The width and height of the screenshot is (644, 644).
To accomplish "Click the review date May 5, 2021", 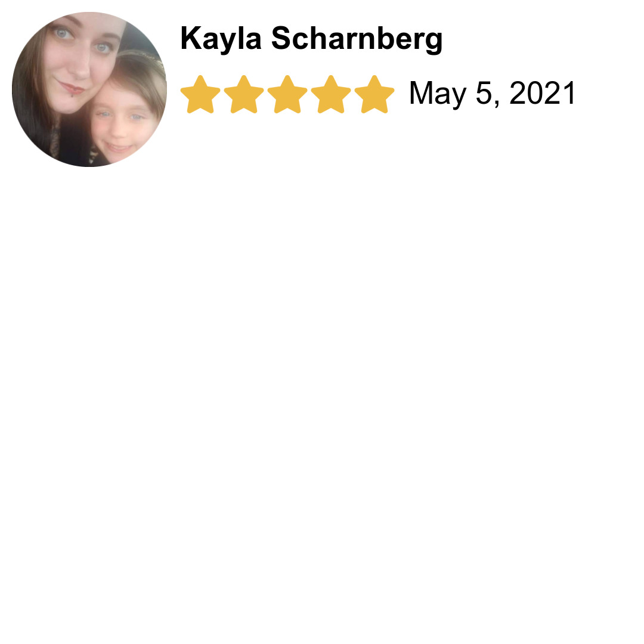I will [x=493, y=94].
